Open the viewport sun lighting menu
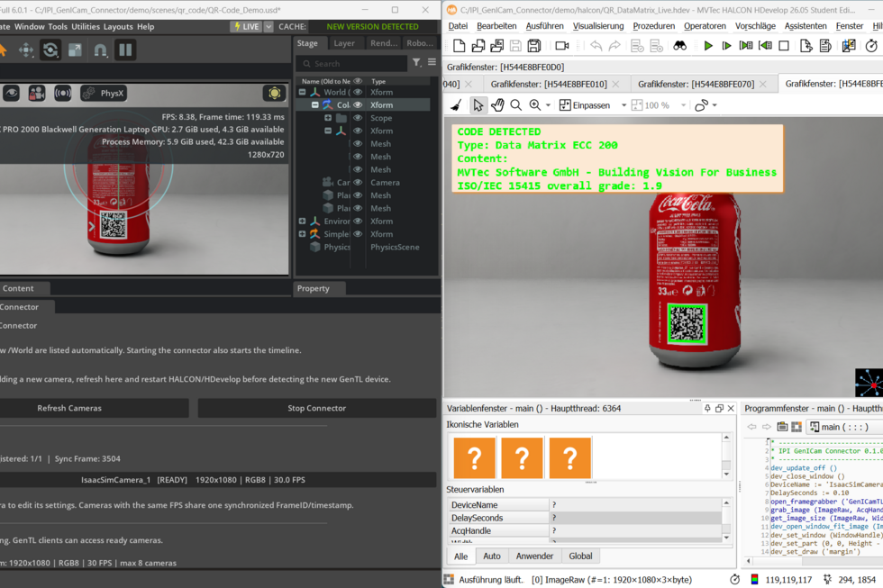883x588 pixels. click(274, 93)
